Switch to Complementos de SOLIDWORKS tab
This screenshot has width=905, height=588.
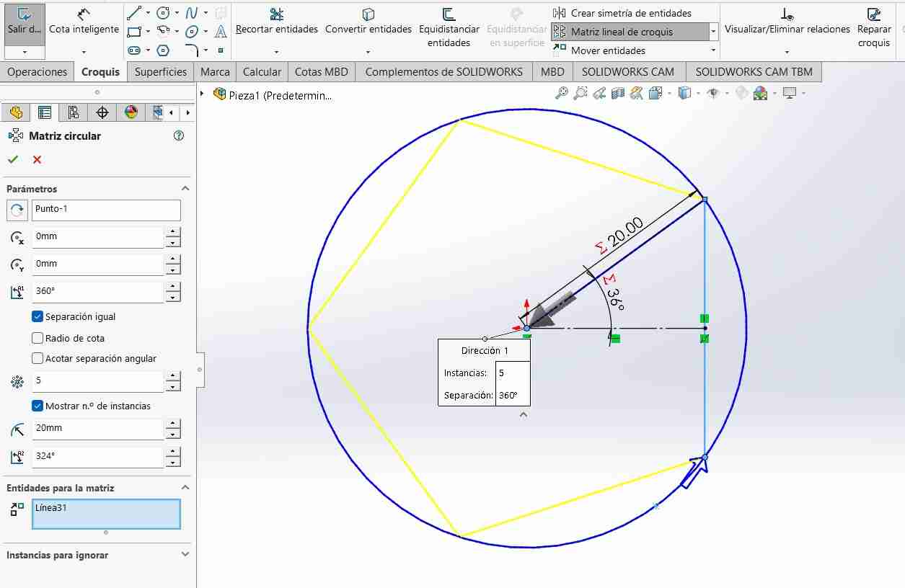444,72
